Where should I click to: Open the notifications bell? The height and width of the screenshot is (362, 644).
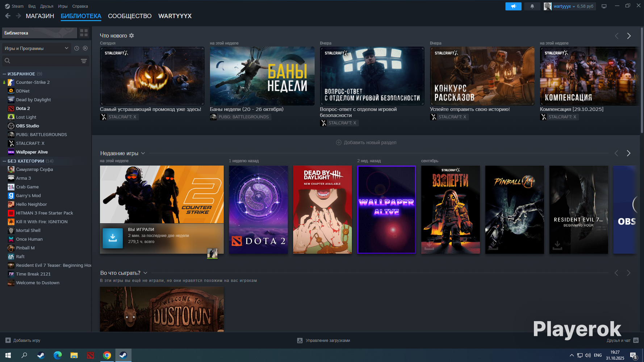point(532,6)
